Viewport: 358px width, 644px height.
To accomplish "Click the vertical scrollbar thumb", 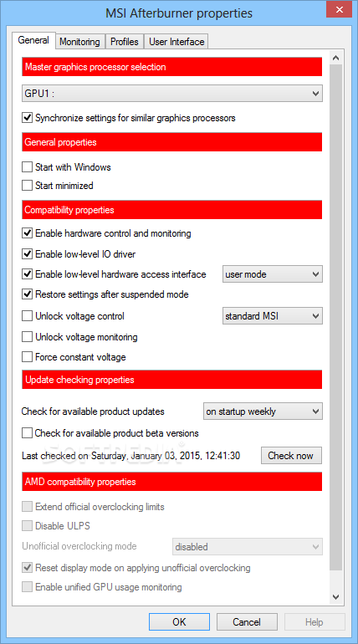I will point(335,317).
